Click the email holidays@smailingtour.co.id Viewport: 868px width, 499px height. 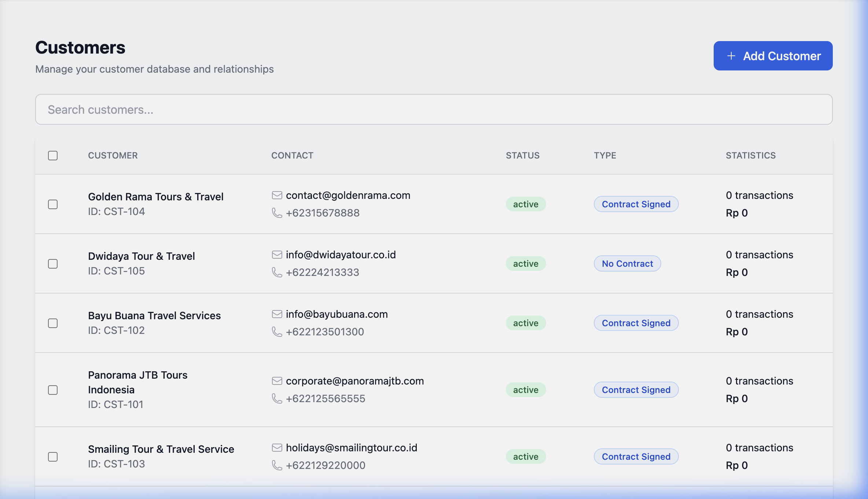tap(352, 448)
